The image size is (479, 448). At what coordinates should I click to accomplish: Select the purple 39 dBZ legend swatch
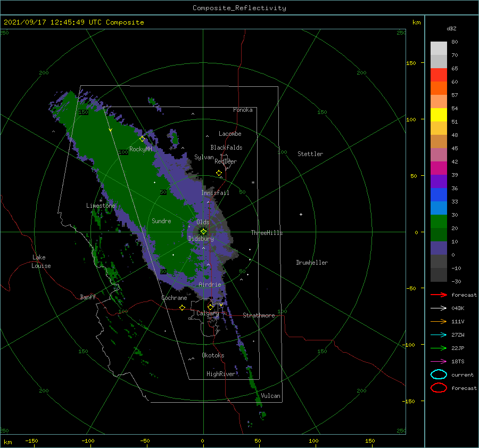(x=439, y=181)
